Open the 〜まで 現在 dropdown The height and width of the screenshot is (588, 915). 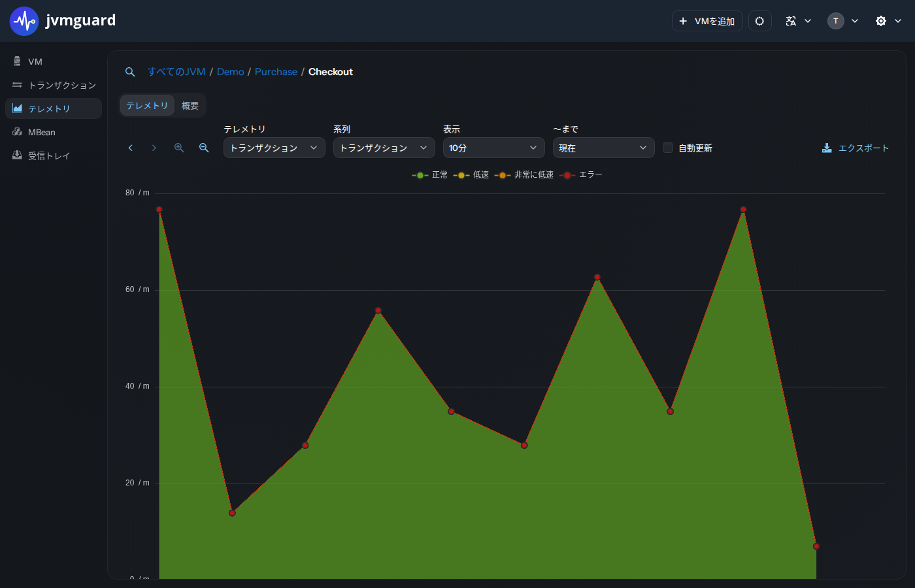[604, 148]
